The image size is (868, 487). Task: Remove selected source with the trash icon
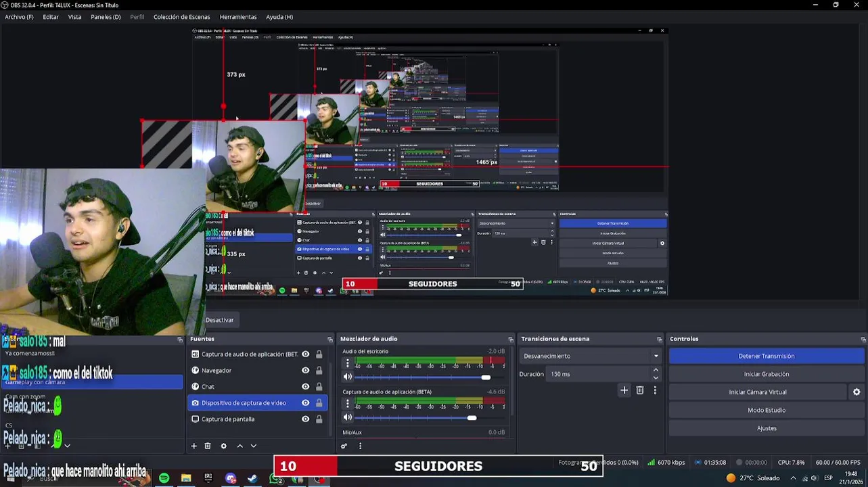pyautogui.click(x=208, y=446)
